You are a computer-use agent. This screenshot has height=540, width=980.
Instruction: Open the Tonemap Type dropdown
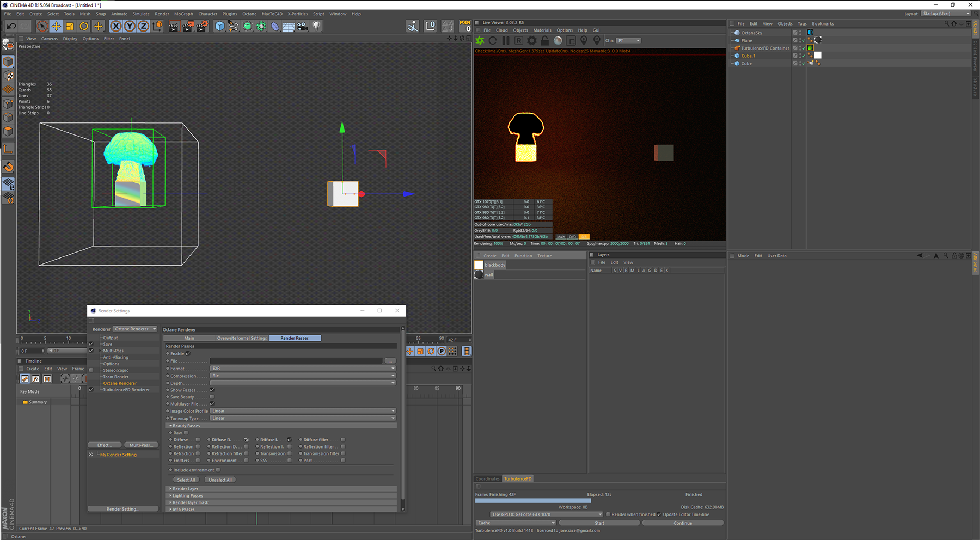[x=303, y=418]
